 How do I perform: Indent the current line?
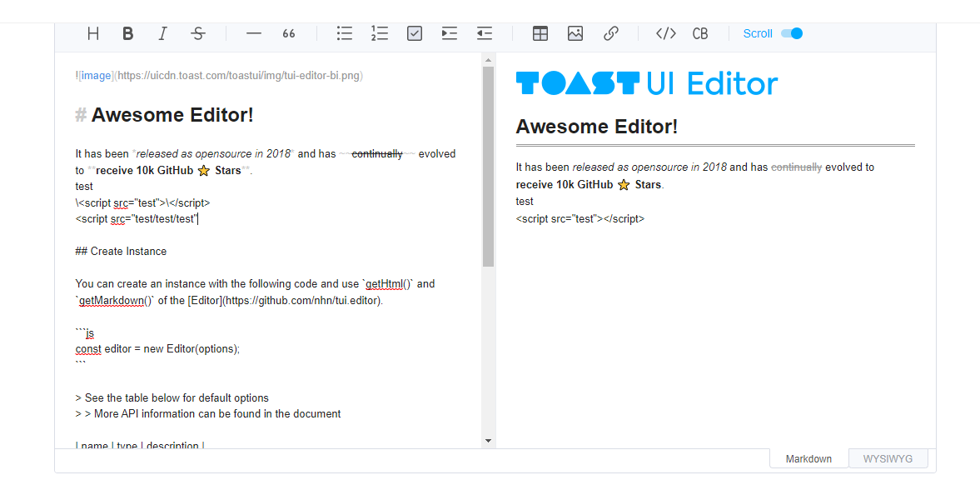coord(449,33)
